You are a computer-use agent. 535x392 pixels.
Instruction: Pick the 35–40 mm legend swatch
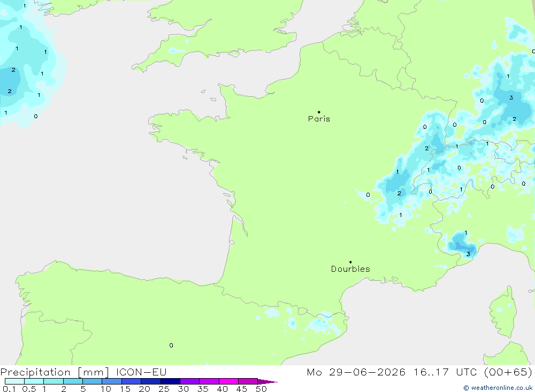click(x=209, y=381)
